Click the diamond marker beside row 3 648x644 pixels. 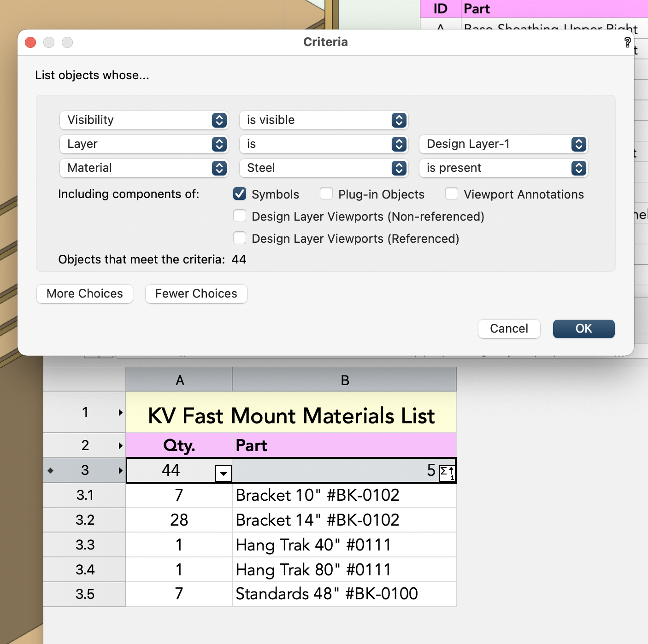pyautogui.click(x=51, y=470)
